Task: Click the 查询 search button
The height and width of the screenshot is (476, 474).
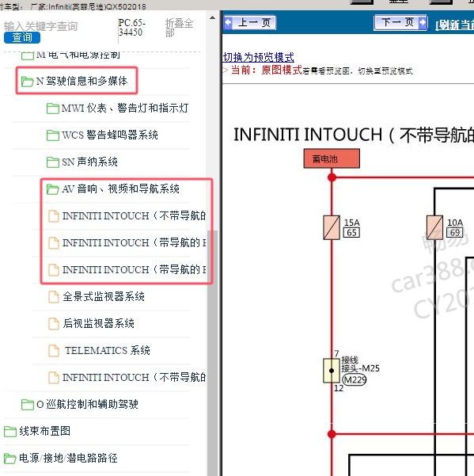Action: [x=22, y=37]
